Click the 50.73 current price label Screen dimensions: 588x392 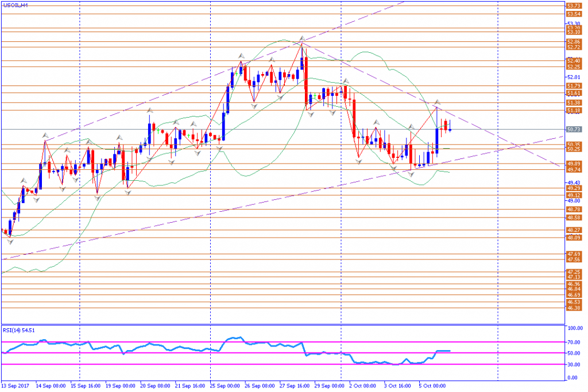coord(574,129)
